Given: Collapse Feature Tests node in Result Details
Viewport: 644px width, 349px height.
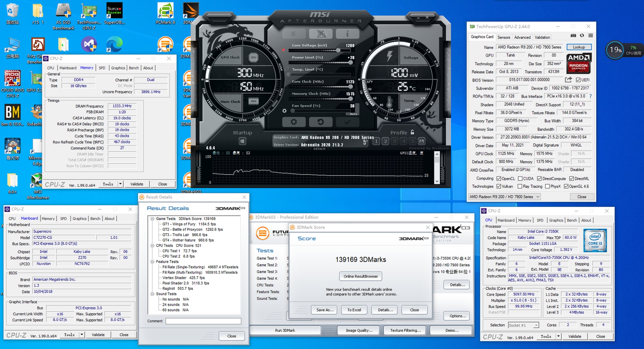Looking at the screenshot, I should pos(152,261).
